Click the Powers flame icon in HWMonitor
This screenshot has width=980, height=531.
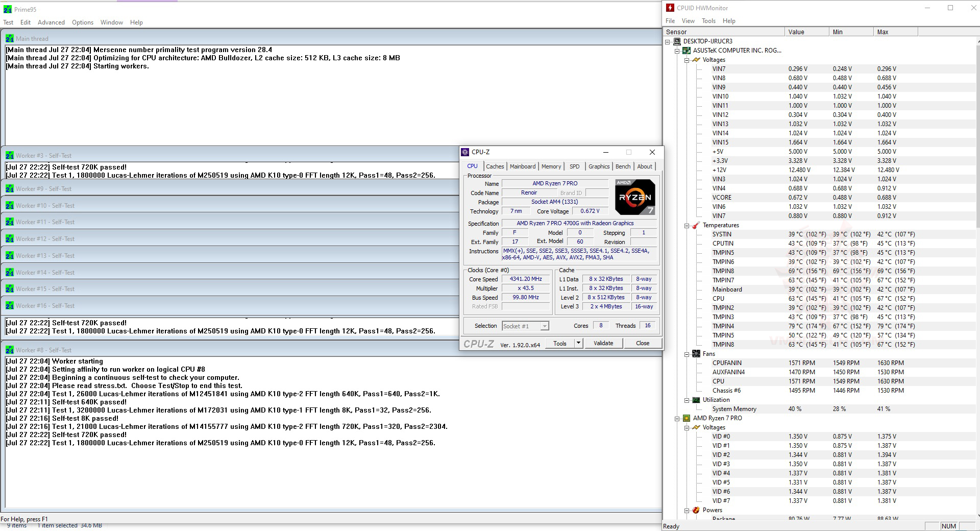click(x=696, y=510)
